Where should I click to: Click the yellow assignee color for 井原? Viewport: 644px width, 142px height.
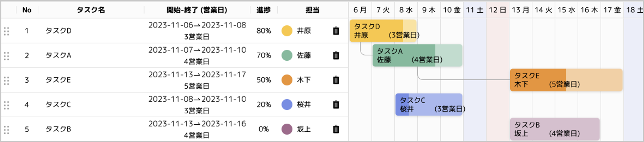pyautogui.click(x=287, y=31)
